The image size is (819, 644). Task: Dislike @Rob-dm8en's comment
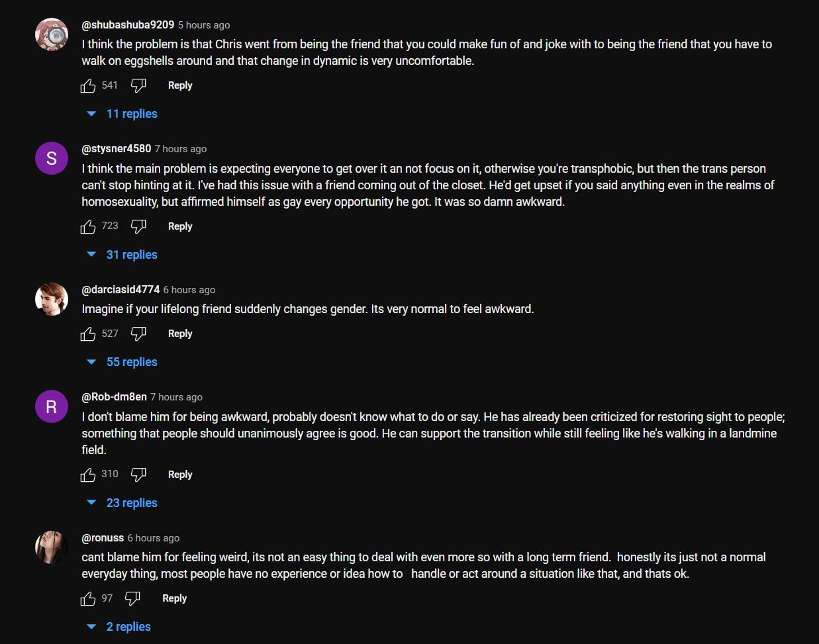[138, 474]
